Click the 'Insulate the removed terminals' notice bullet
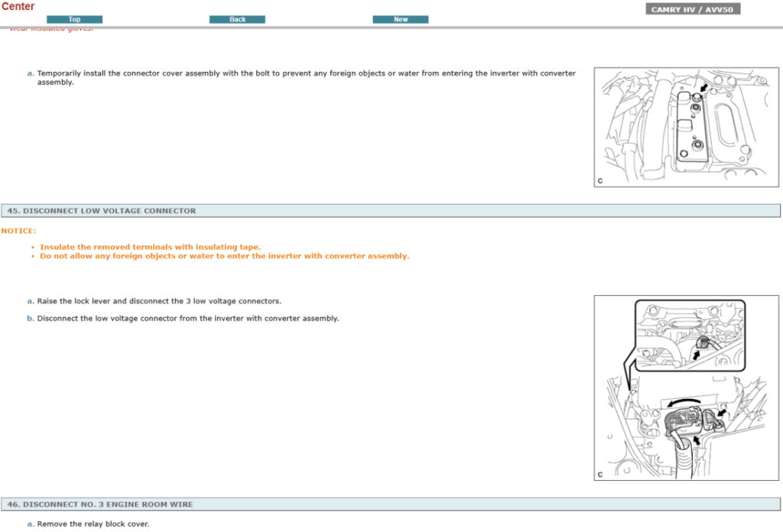Viewport: 783px width, 532px height. [x=150, y=247]
